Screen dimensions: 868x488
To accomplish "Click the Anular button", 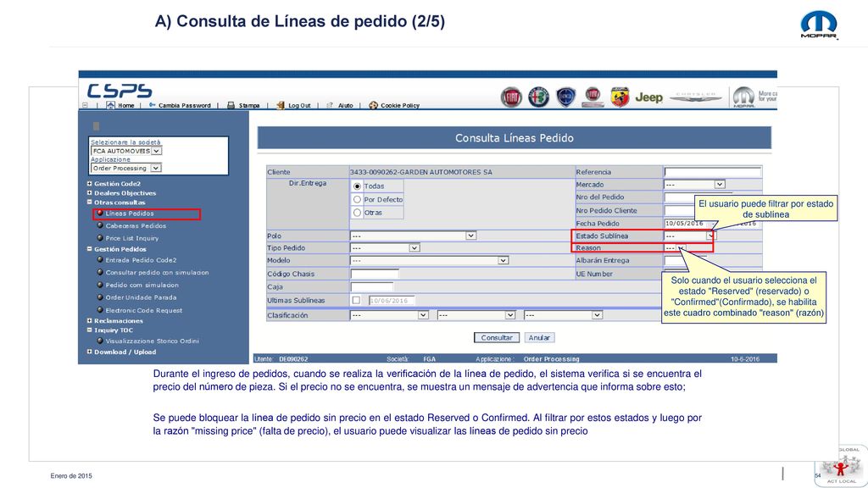I will pos(539,337).
